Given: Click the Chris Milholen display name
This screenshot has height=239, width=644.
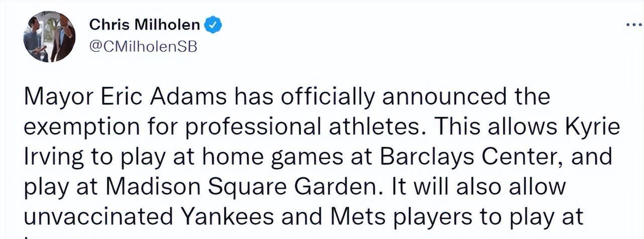Looking at the screenshot, I should [146, 25].
